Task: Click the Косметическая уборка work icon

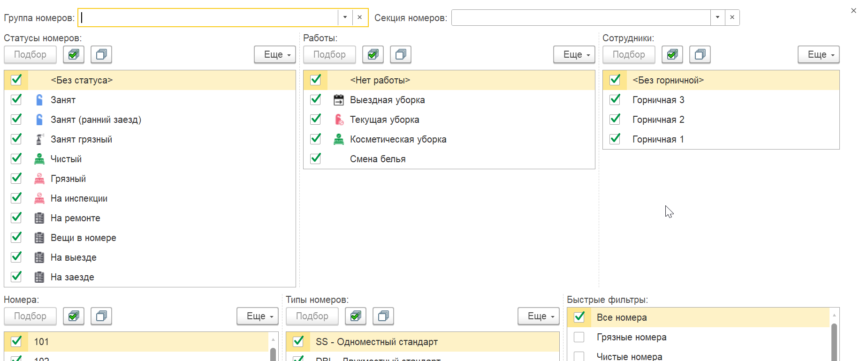Action: [x=339, y=139]
